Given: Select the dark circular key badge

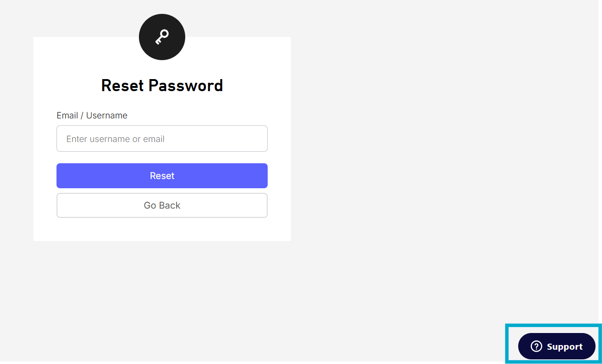Looking at the screenshot, I should (162, 37).
